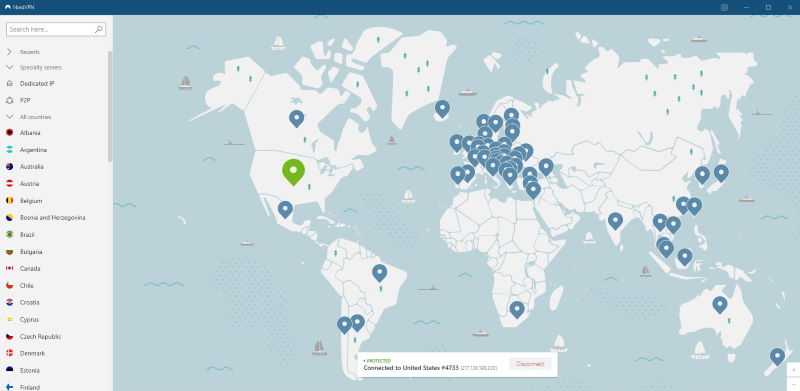Open settings via title bar gear icon
The width and height of the screenshot is (800, 391).
(724, 7)
